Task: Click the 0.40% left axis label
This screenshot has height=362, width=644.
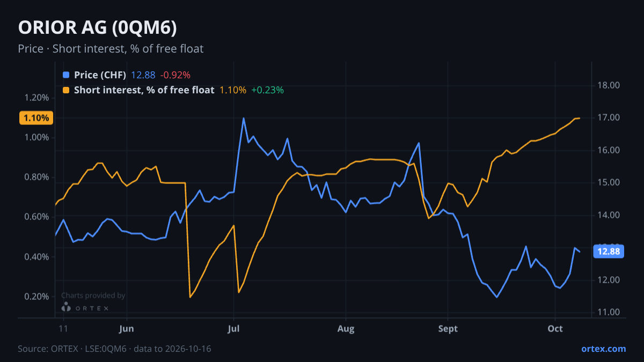Action: pyautogui.click(x=36, y=257)
